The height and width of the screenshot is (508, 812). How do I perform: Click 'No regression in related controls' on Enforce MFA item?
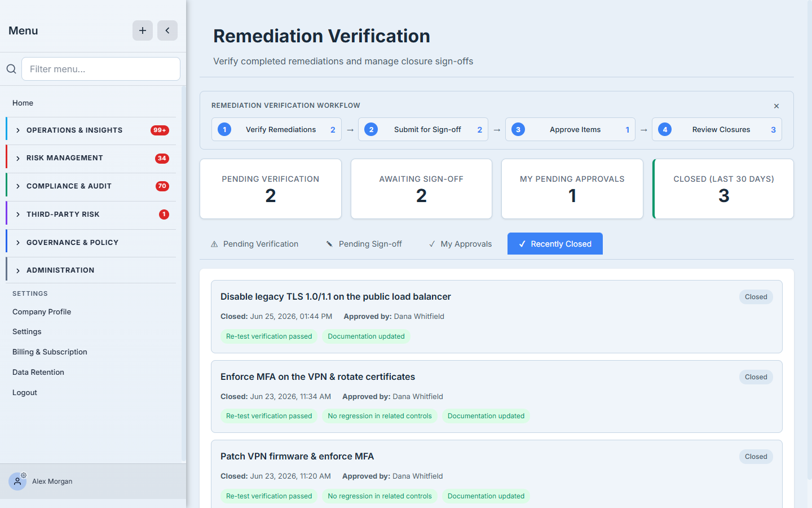[379, 416]
